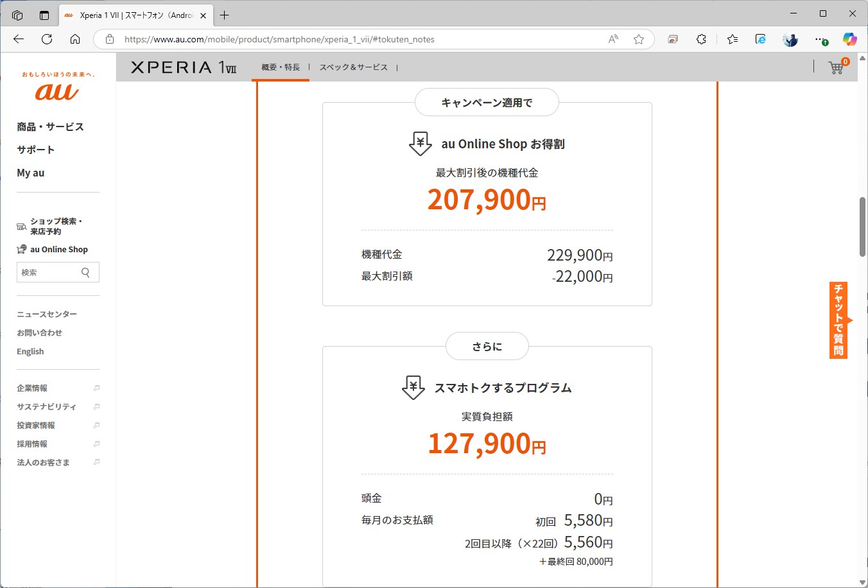Open チャットで質問 chat support

tap(838, 320)
